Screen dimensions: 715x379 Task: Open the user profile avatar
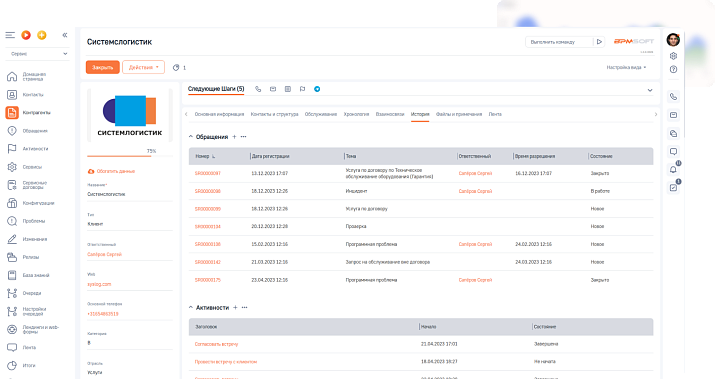(x=673, y=40)
